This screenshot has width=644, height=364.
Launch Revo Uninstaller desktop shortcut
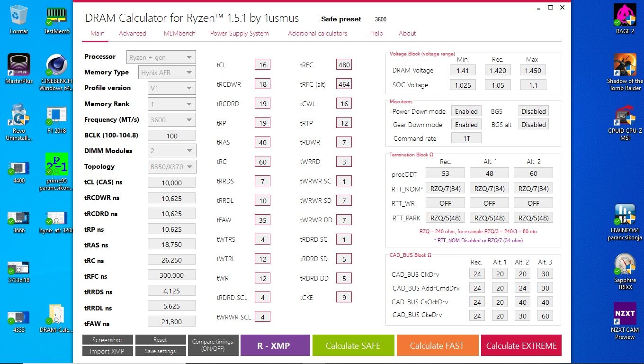19,122
